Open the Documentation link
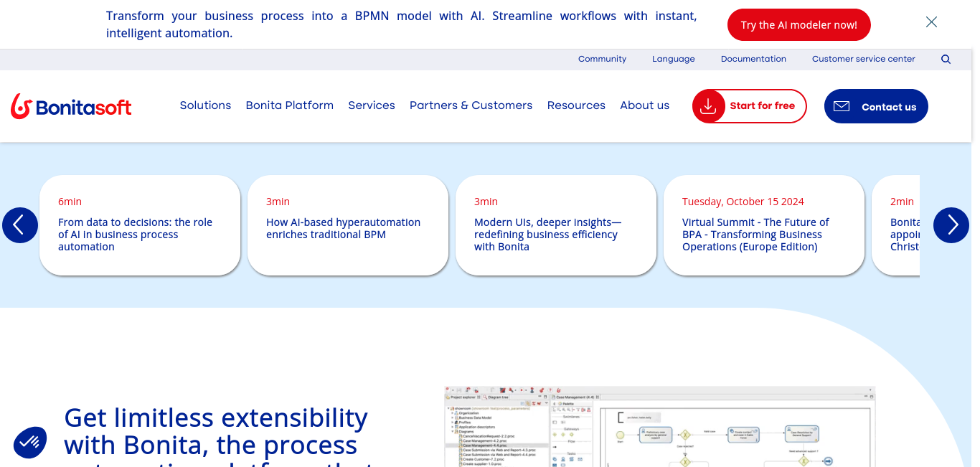This screenshot has width=980, height=467. click(753, 59)
